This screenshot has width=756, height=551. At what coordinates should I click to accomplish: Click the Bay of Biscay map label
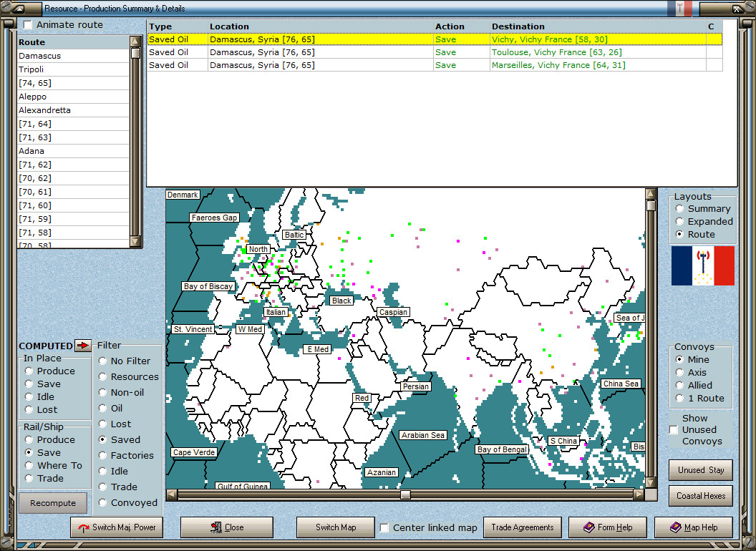click(208, 286)
